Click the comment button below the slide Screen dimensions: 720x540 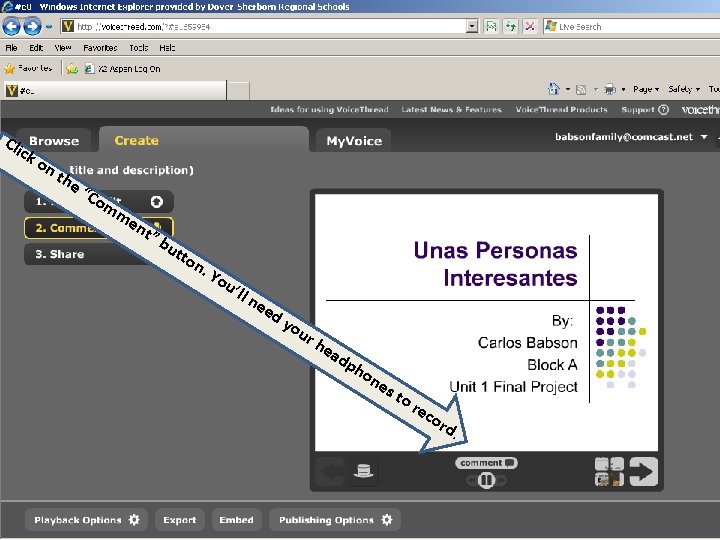[486, 463]
